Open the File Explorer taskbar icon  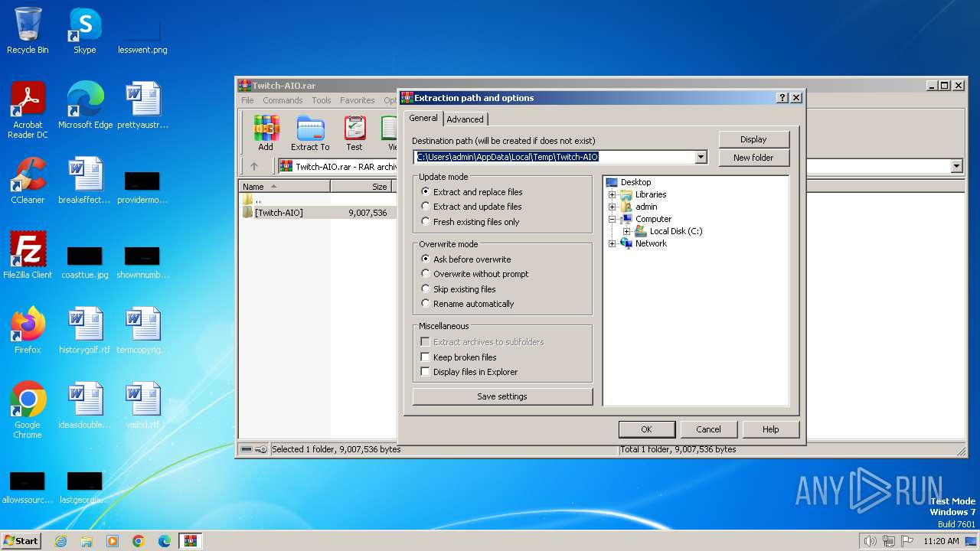(x=87, y=541)
